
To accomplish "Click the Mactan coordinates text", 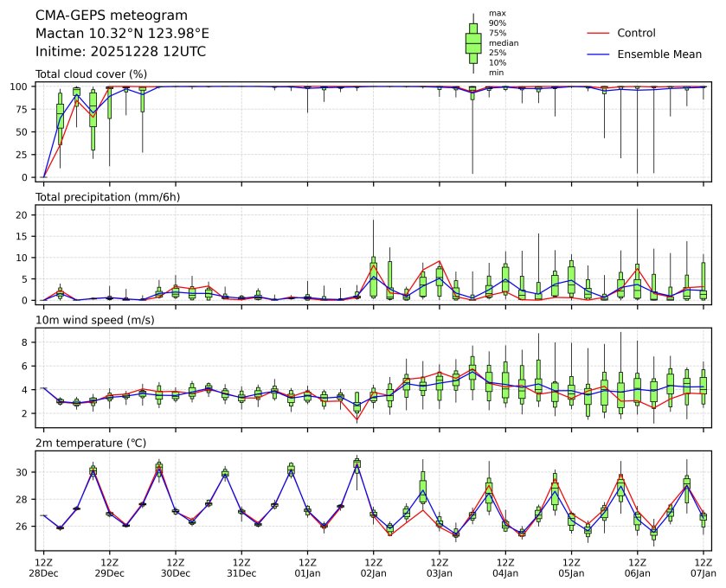I will point(122,33).
